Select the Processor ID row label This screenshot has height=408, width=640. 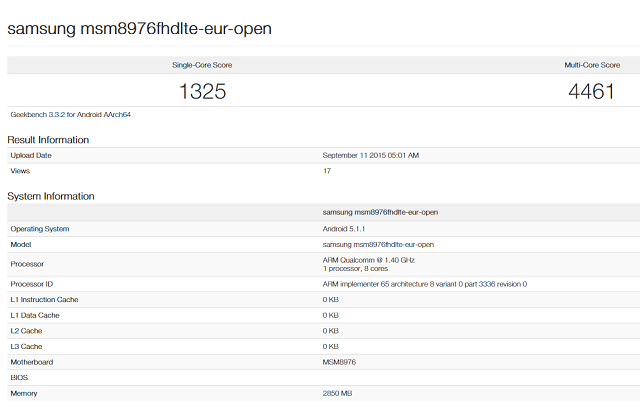33,284
